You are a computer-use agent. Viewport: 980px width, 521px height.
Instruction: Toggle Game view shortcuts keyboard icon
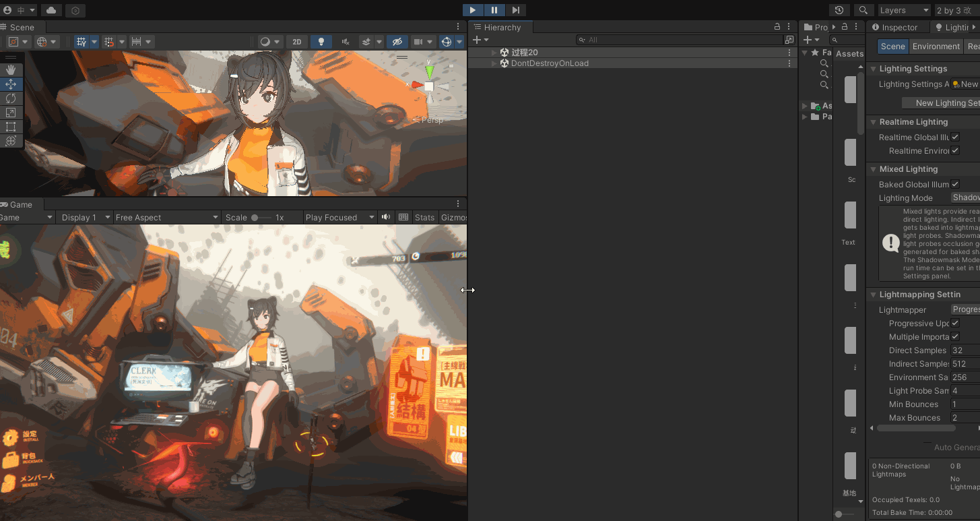pos(403,217)
